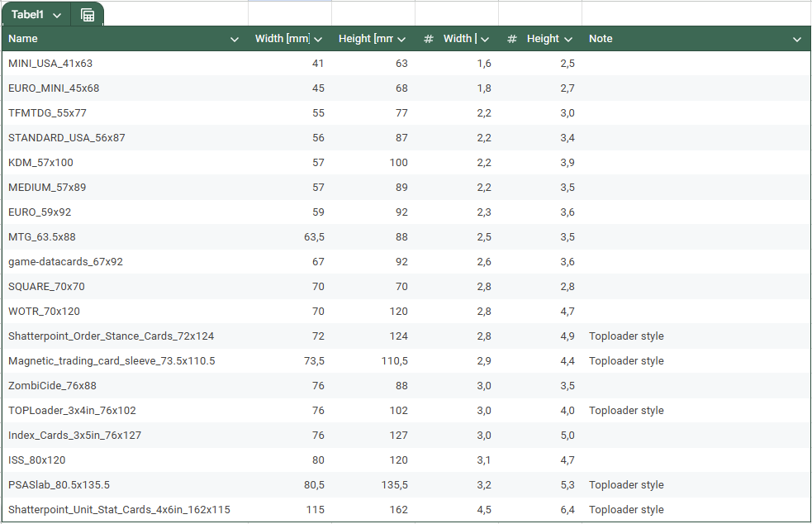This screenshot has height=524, width=812.
Task: Click the 2,3 value in EURO_59x92 row
Action: [x=484, y=212]
